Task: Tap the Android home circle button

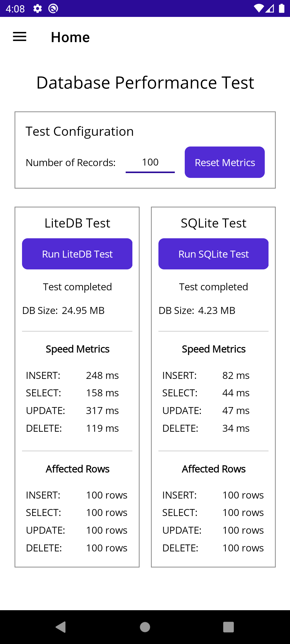Action: click(x=145, y=627)
